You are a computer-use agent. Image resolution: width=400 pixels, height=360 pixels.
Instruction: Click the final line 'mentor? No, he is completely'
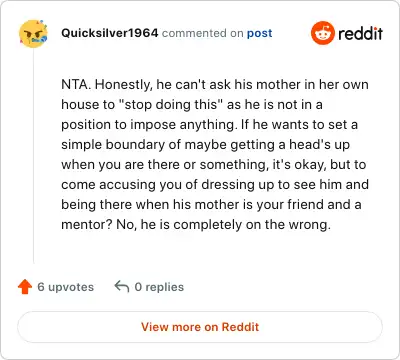click(x=196, y=225)
